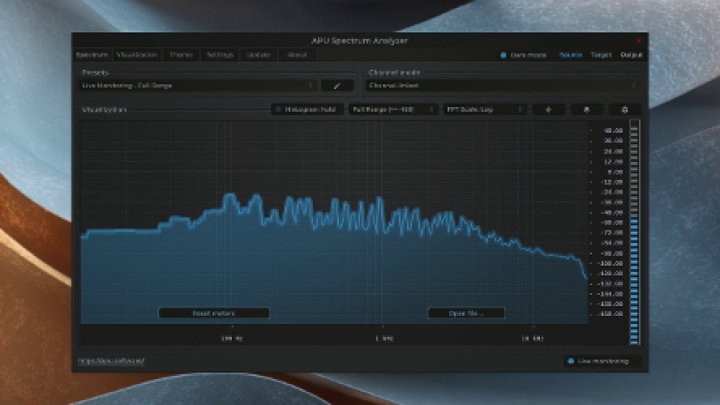Image resolution: width=720 pixels, height=405 pixels.
Task: Click the Reset meters button
Action: tap(214, 313)
